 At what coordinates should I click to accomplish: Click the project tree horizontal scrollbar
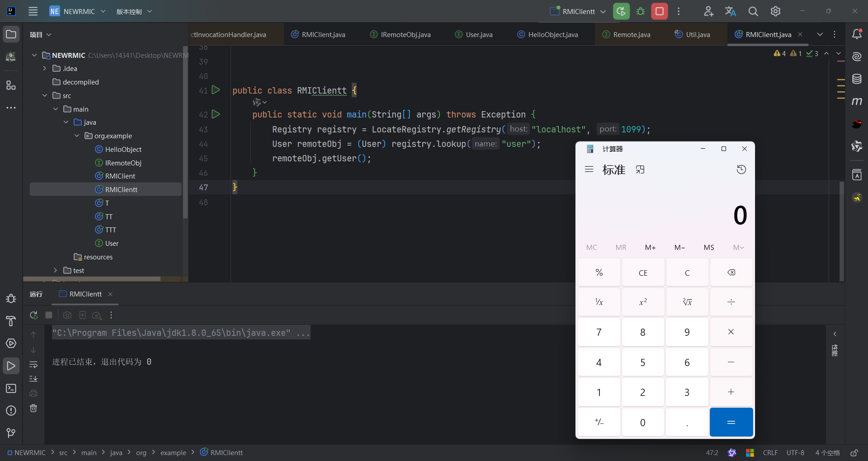[92, 279]
